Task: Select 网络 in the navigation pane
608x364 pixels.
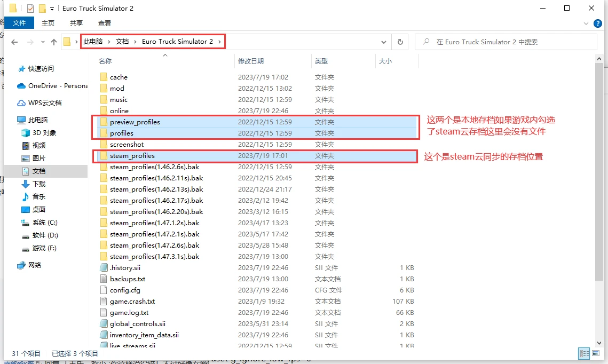Action: click(x=29, y=265)
